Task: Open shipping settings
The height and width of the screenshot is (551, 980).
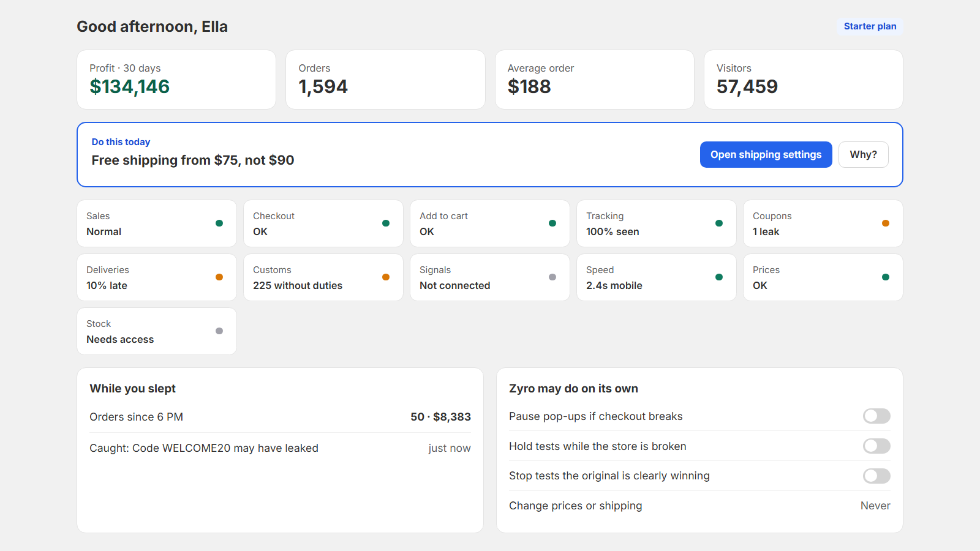Action: [x=766, y=154]
